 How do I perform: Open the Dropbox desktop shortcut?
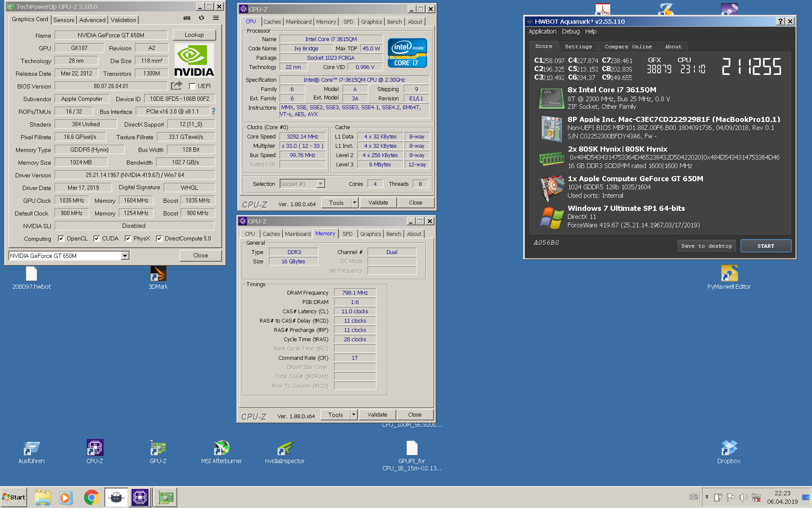tap(729, 452)
